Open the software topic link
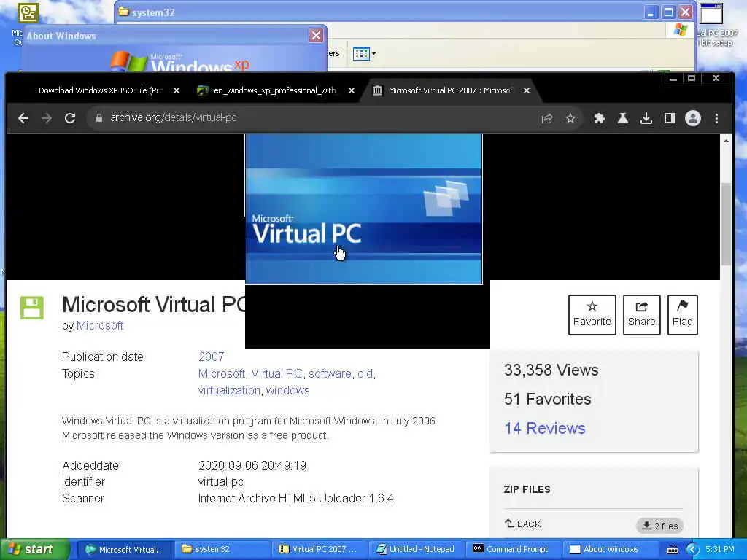 point(330,374)
